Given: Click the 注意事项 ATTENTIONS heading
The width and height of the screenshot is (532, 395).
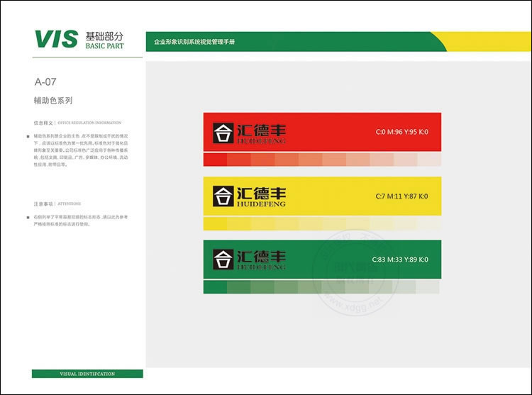Looking at the screenshot, I should pos(57,203).
